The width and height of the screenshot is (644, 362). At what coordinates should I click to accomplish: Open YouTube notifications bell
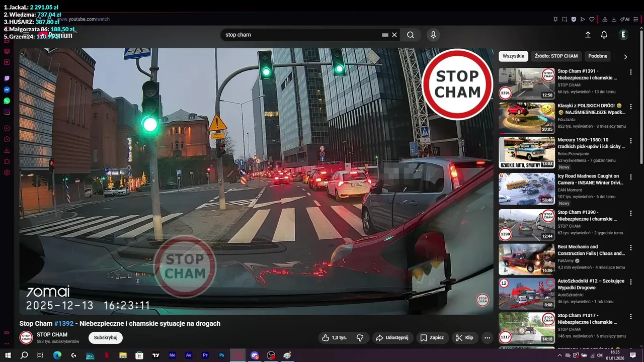[604, 35]
